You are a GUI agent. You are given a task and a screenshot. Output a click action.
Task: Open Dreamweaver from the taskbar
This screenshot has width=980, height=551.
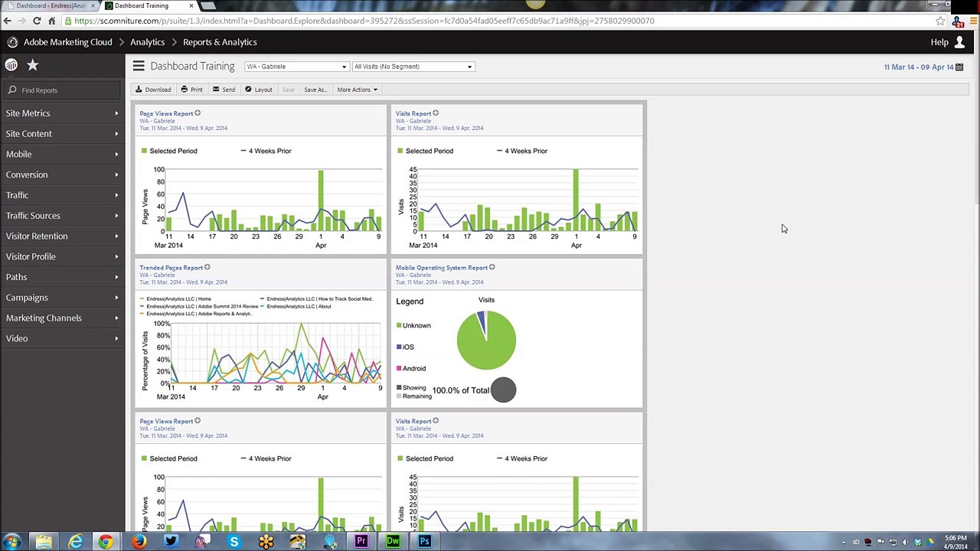pos(393,542)
